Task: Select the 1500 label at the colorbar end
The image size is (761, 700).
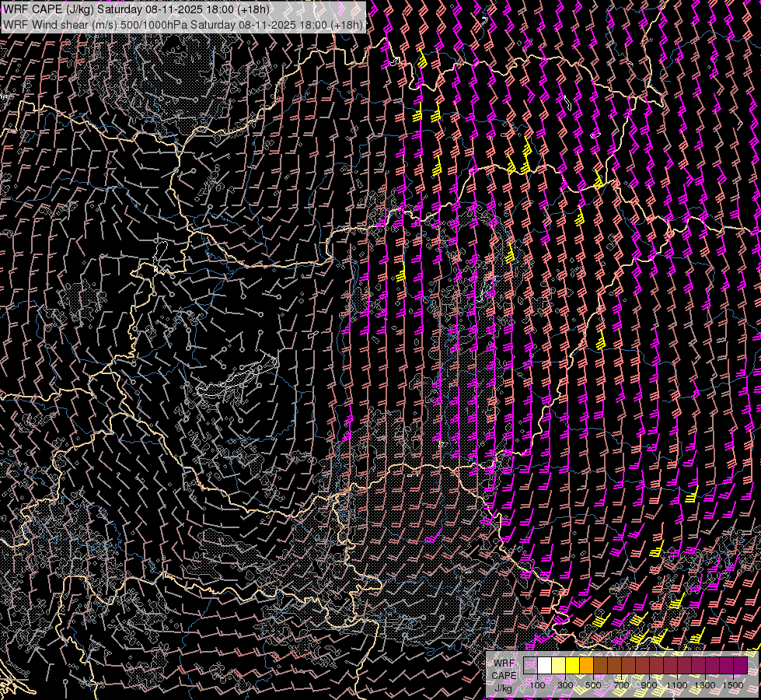Action: (733, 685)
